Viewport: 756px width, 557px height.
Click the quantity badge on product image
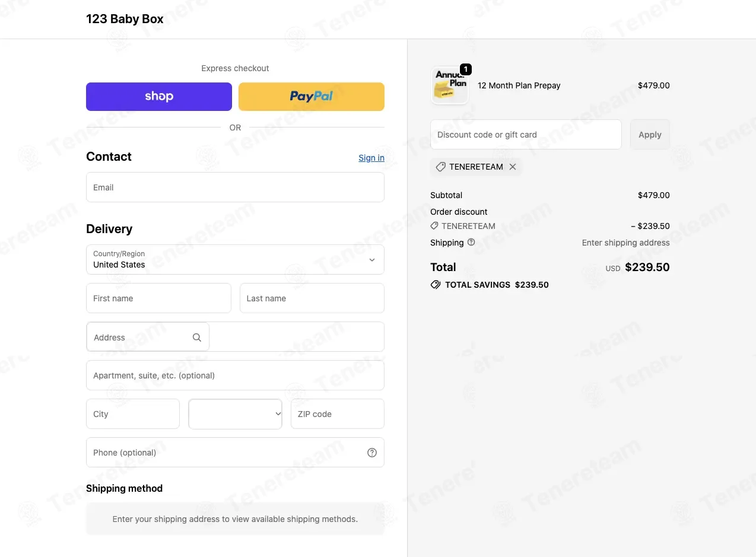click(466, 69)
